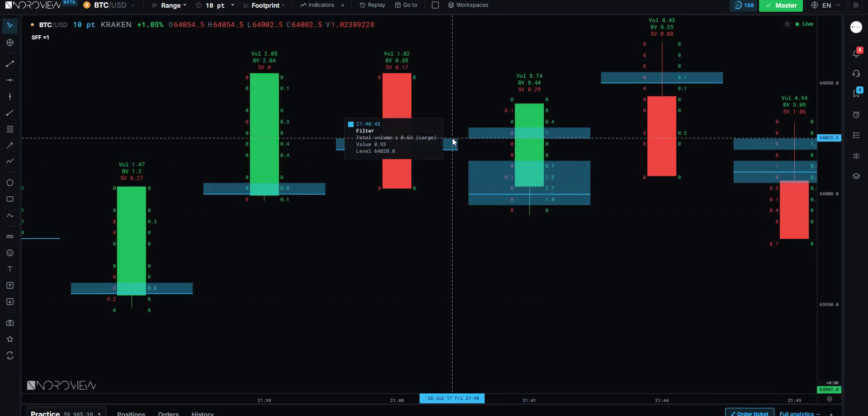Open bookmarks icon with 4 badge

[x=856, y=93]
